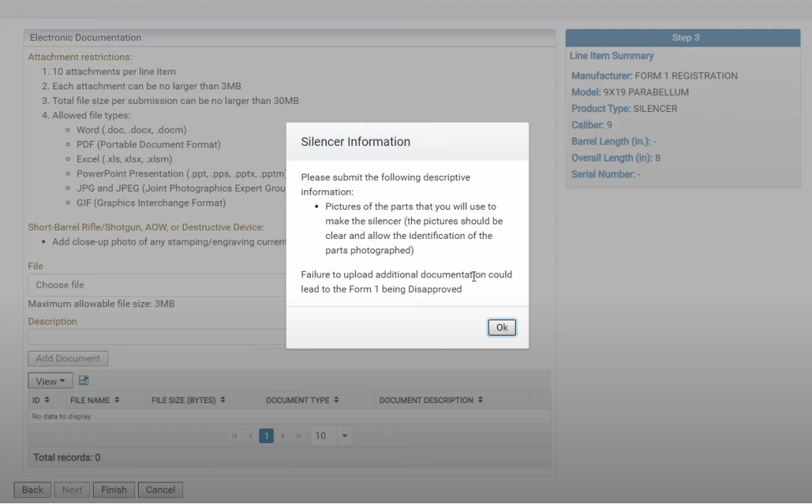Go to first page in table paginator
Image resolution: width=812 pixels, height=504 pixels.
(235, 436)
